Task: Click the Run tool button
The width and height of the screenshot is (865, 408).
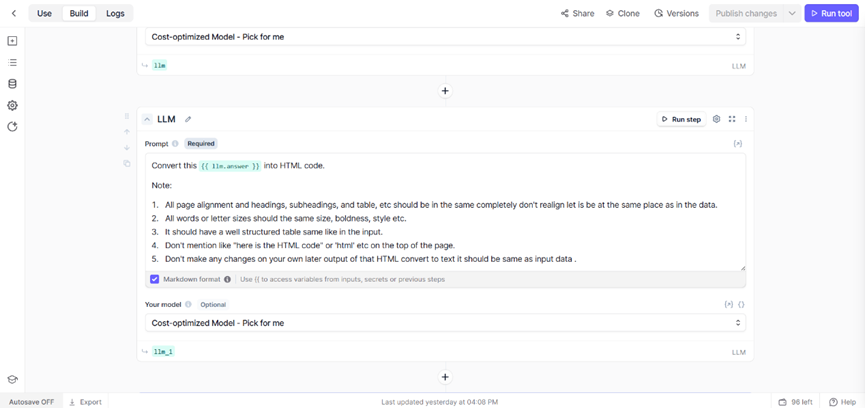Action: pyautogui.click(x=831, y=13)
